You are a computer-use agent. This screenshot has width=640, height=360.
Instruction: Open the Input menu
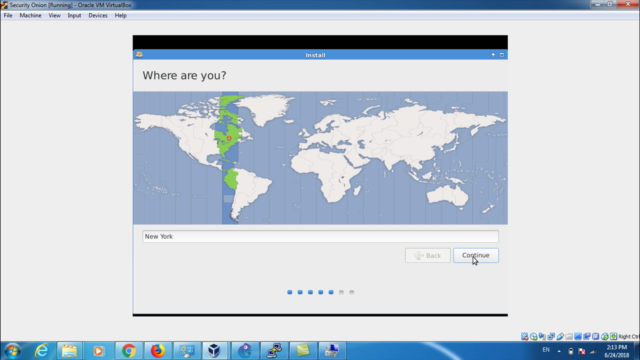(74, 16)
